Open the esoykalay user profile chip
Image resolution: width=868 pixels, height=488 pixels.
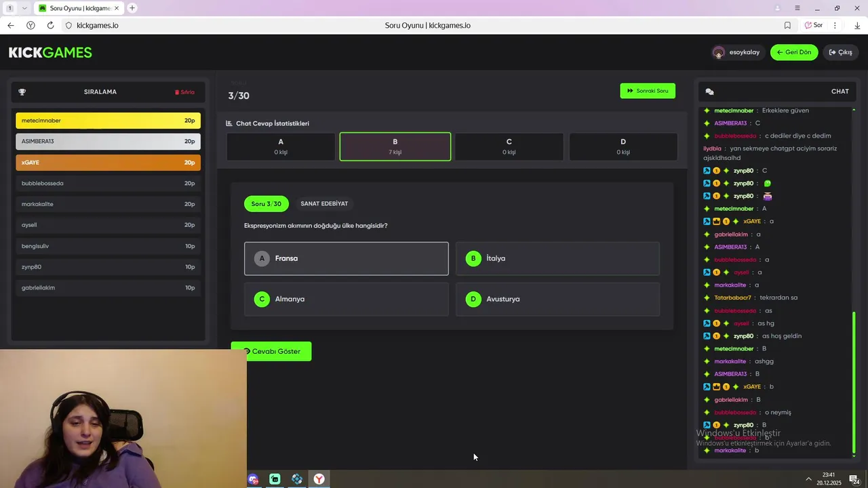click(738, 52)
